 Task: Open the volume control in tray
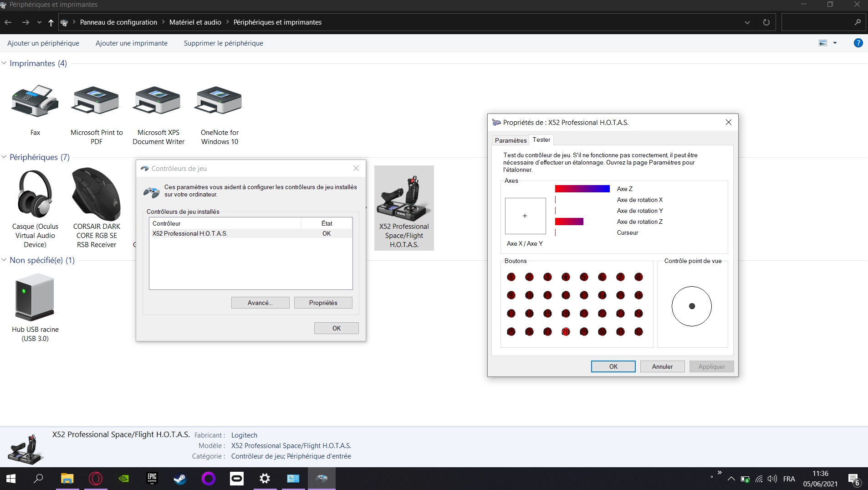click(772, 479)
